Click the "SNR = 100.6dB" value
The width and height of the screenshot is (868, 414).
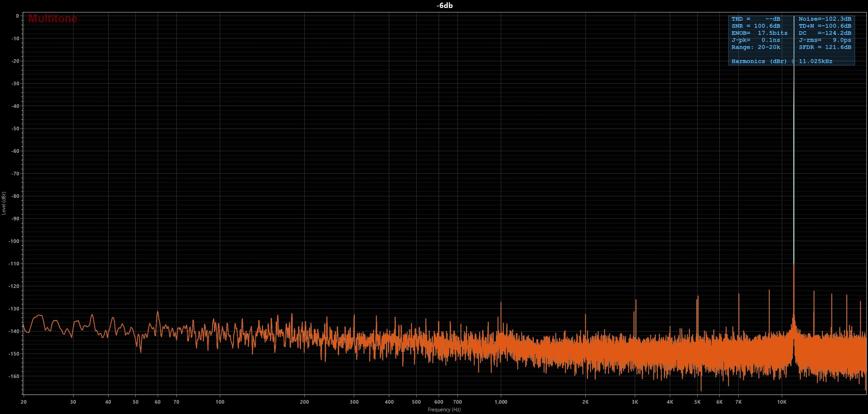(x=756, y=26)
